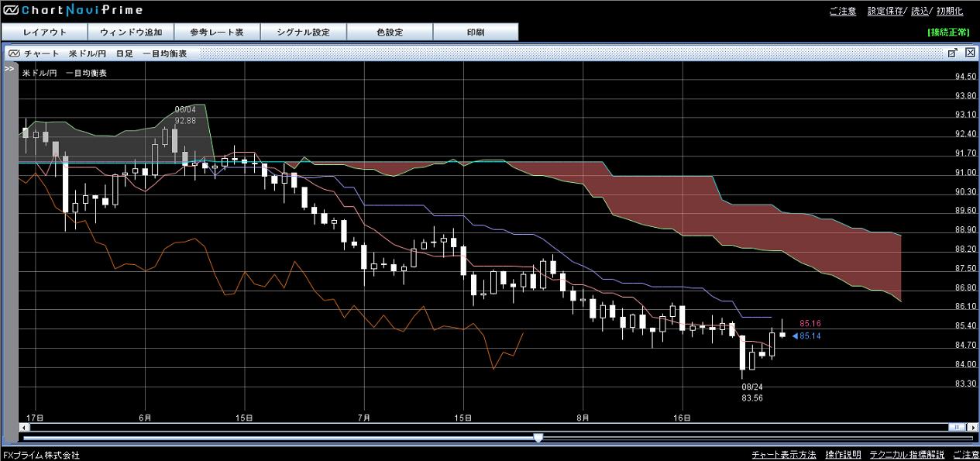Open the ご注意 link at top
980x461 pixels.
click(x=842, y=11)
